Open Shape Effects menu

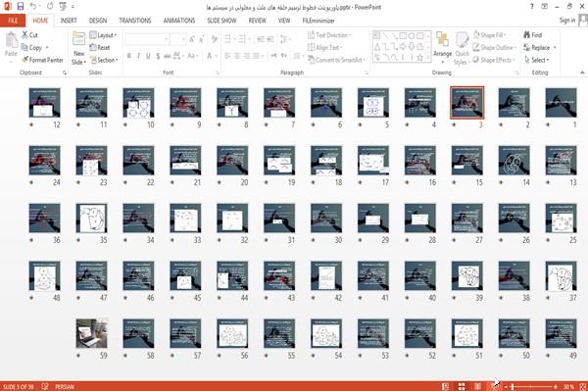coord(494,60)
